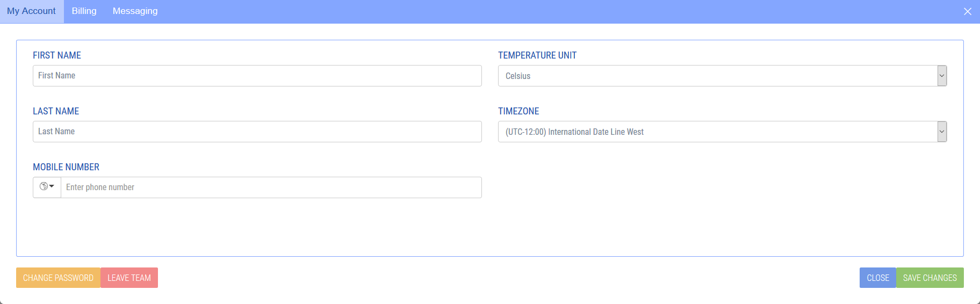Close the dialog with the X icon
Viewport: 980px width, 304px height.
click(967, 11)
